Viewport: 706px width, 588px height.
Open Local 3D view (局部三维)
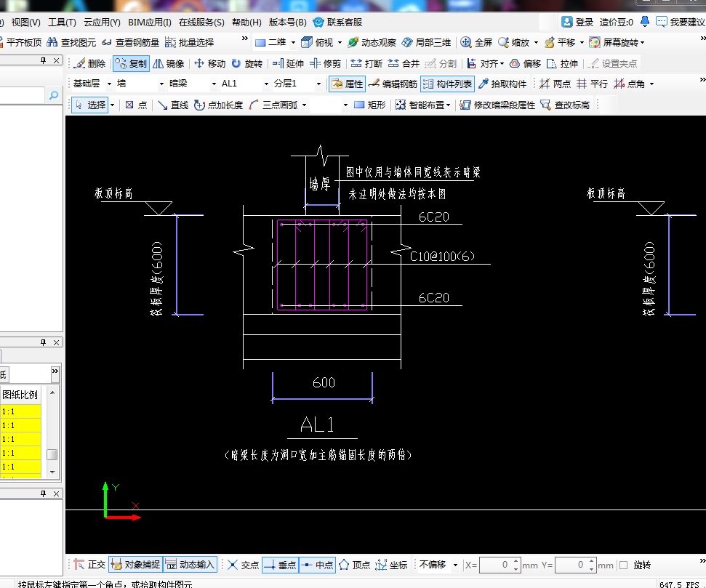pyautogui.click(x=426, y=42)
